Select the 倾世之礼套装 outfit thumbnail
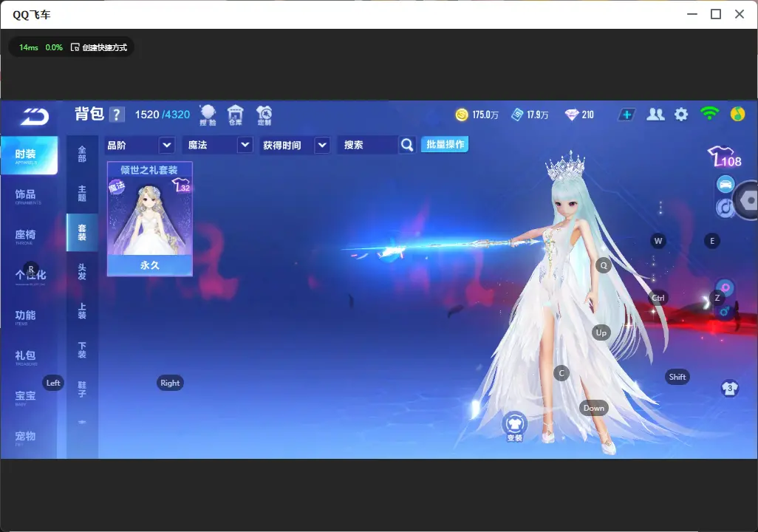The image size is (758, 532). [150, 219]
